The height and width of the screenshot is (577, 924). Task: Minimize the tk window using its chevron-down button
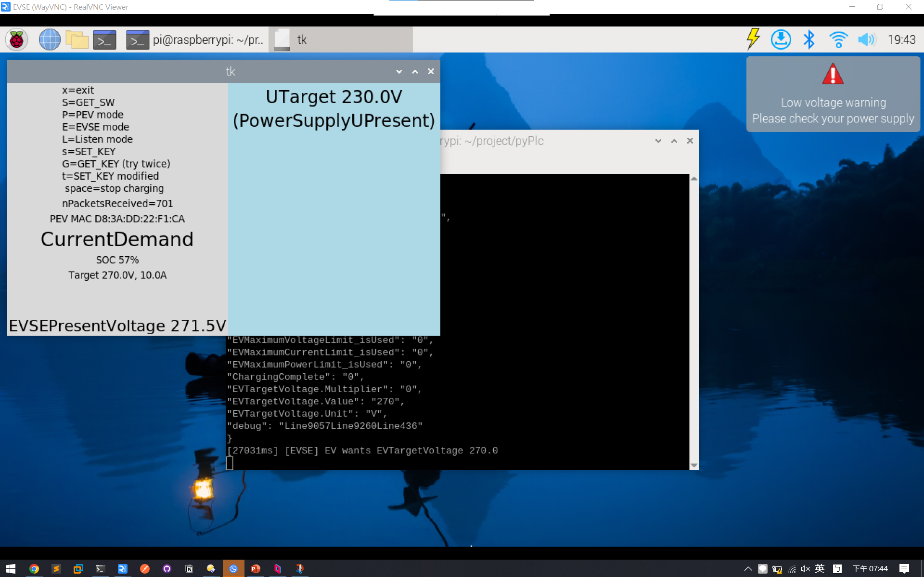[399, 71]
